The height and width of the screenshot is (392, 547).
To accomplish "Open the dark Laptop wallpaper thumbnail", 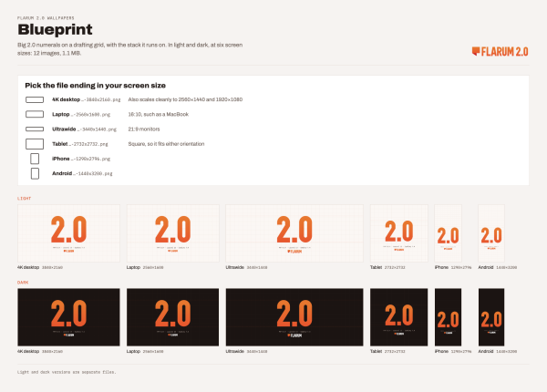I will 172,317.
